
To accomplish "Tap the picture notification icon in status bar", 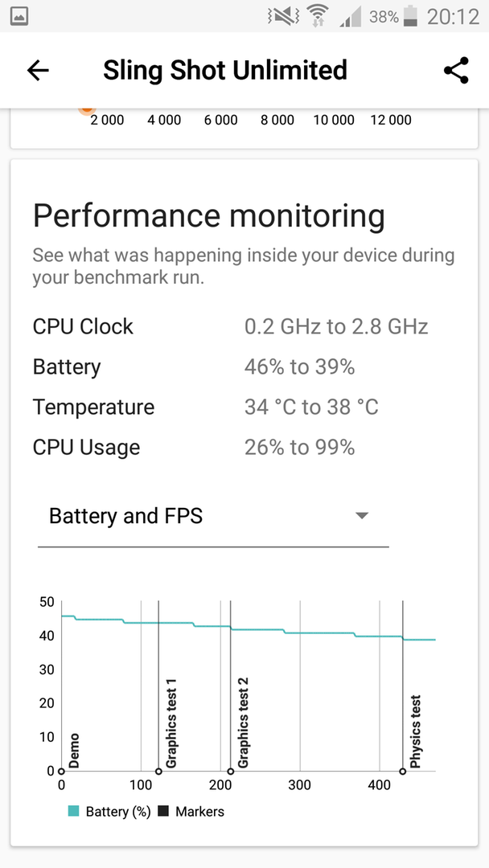I will tap(18, 17).
